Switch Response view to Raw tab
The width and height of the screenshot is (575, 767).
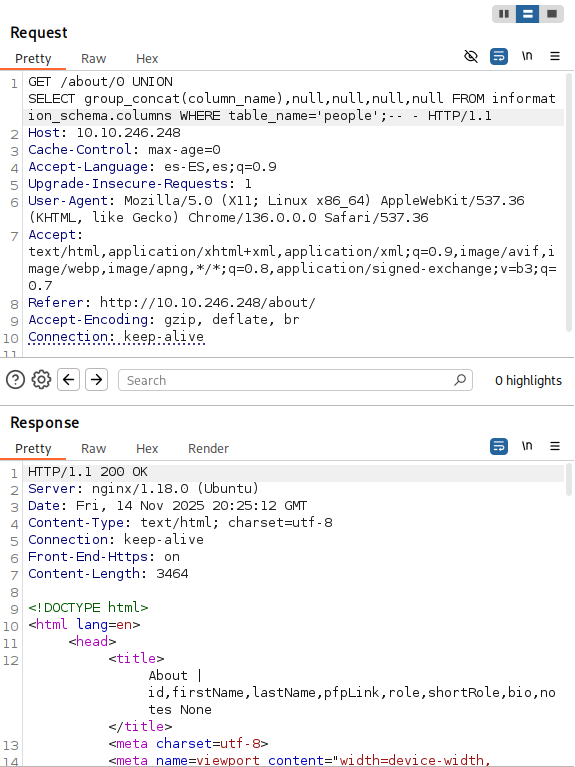(x=93, y=449)
